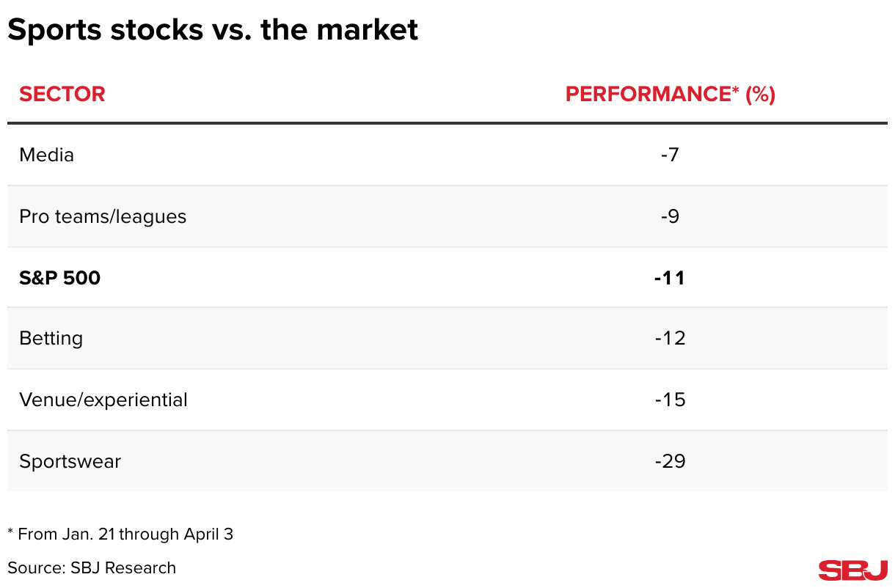Click the date range footnote text
Viewport: 895px width, 588px height.
[x=120, y=534]
